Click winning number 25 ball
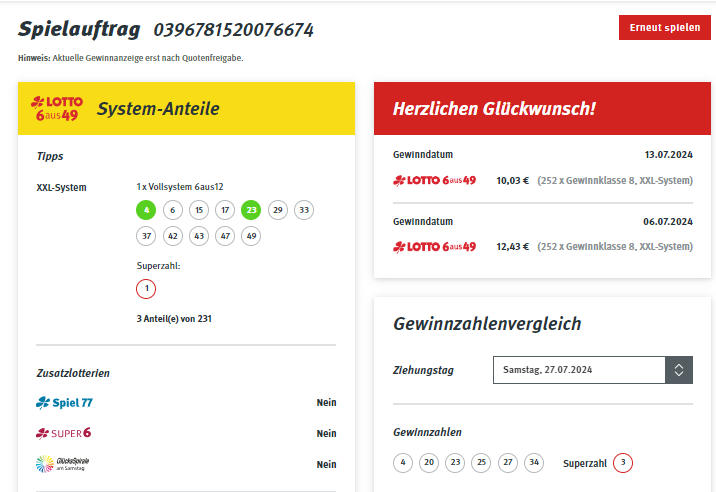 point(481,463)
